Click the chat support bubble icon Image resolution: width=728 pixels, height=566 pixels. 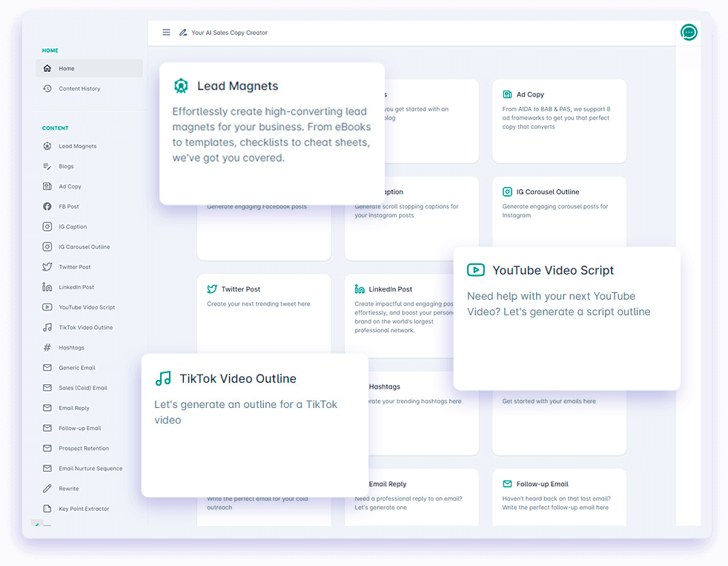point(689,33)
